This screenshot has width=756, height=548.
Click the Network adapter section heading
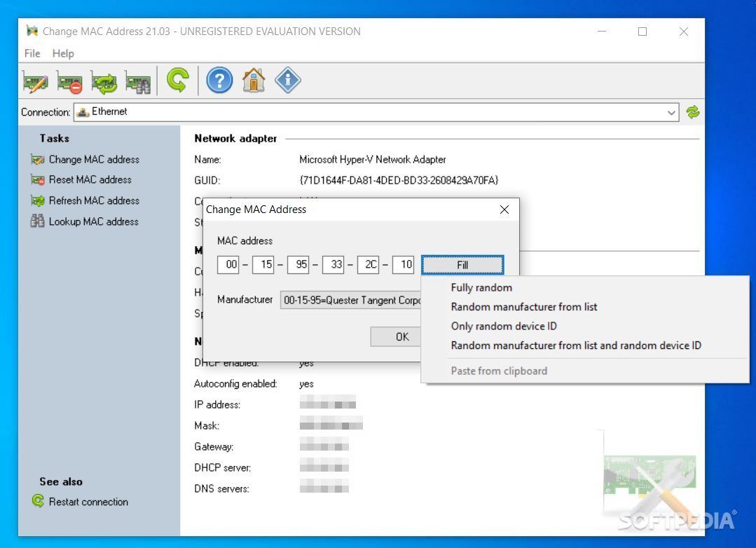(x=235, y=139)
